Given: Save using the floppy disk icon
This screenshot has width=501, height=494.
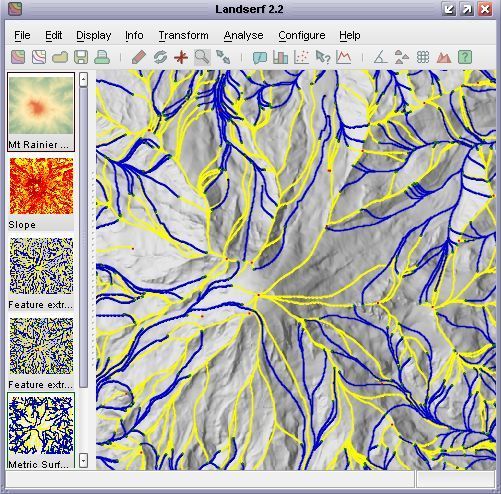Looking at the screenshot, I should (x=81, y=57).
